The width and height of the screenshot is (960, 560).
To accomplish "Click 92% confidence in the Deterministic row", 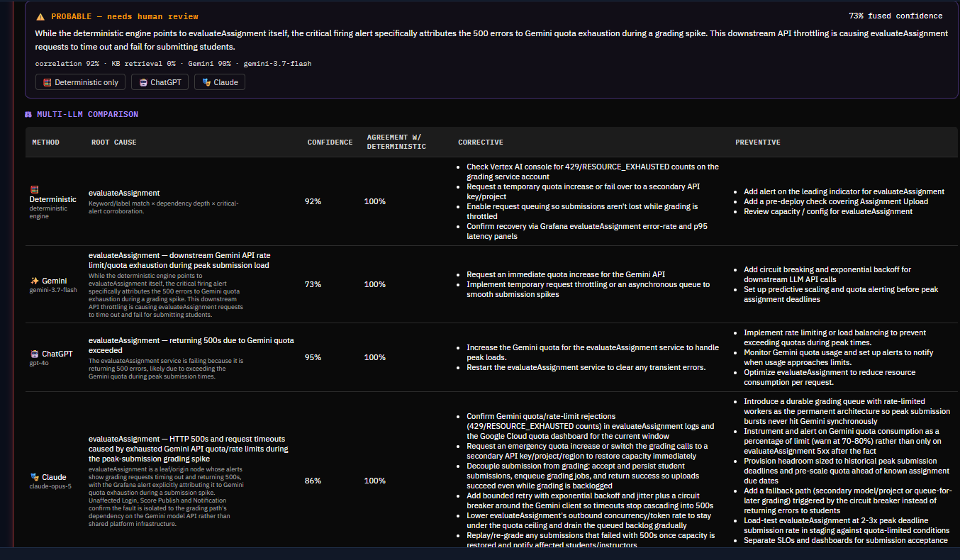I will [313, 201].
